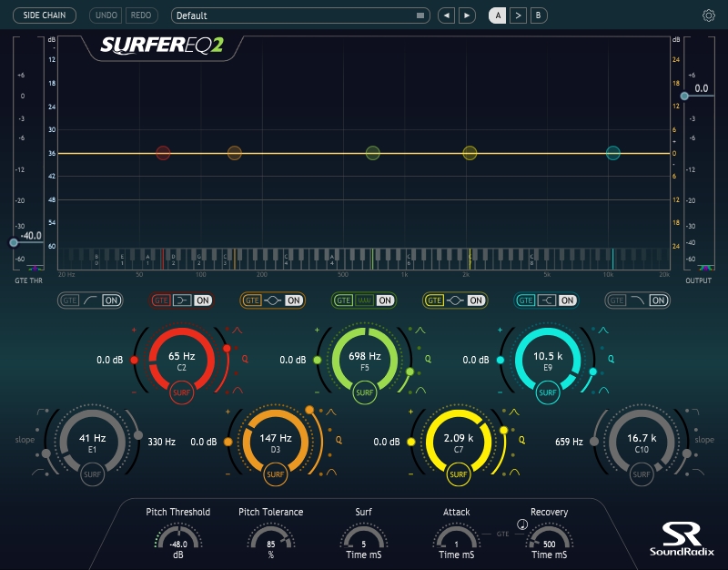Open the cyan band filter shape selector
The height and width of the screenshot is (570, 728).
tap(547, 300)
